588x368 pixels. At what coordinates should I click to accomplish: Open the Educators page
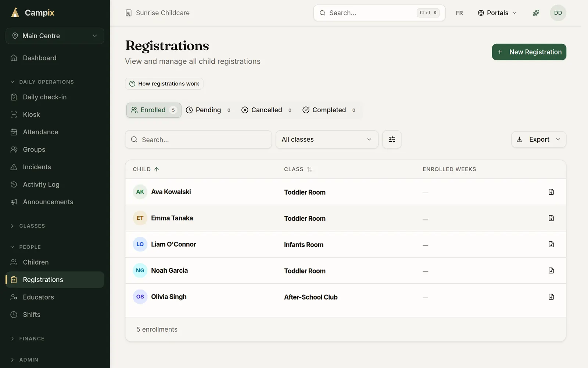(x=55, y=297)
